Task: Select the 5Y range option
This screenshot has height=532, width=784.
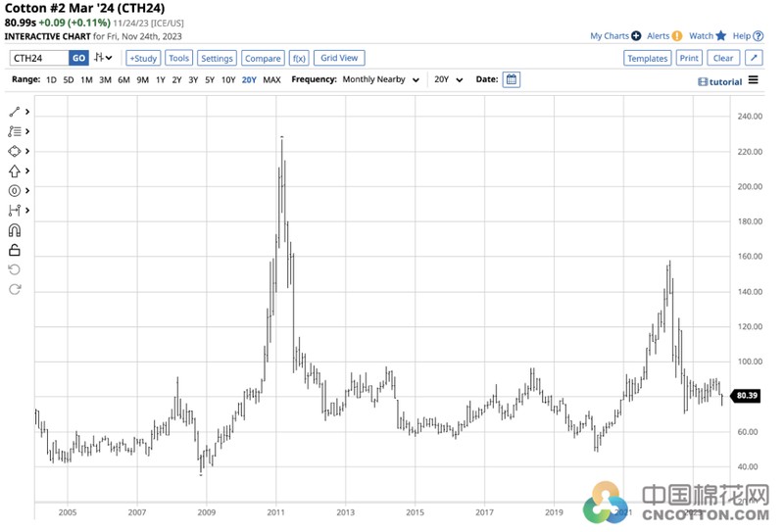Action: coord(210,79)
